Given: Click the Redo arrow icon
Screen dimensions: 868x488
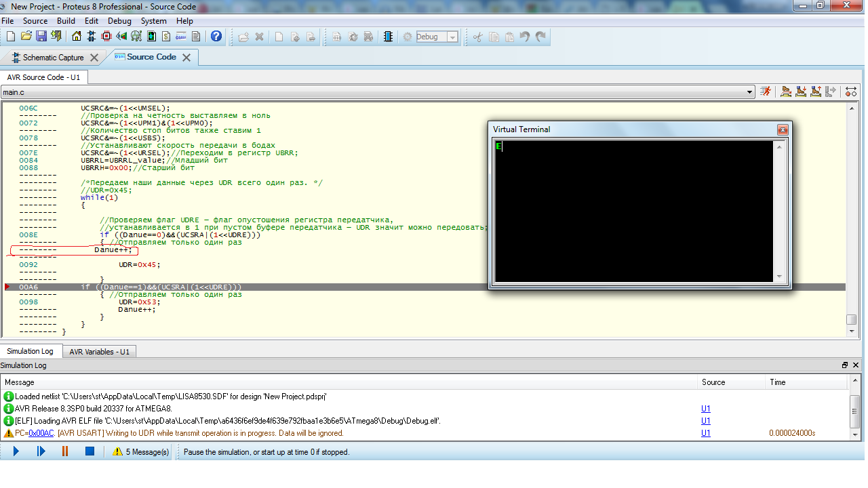Looking at the screenshot, I should pyautogui.click(x=540, y=37).
